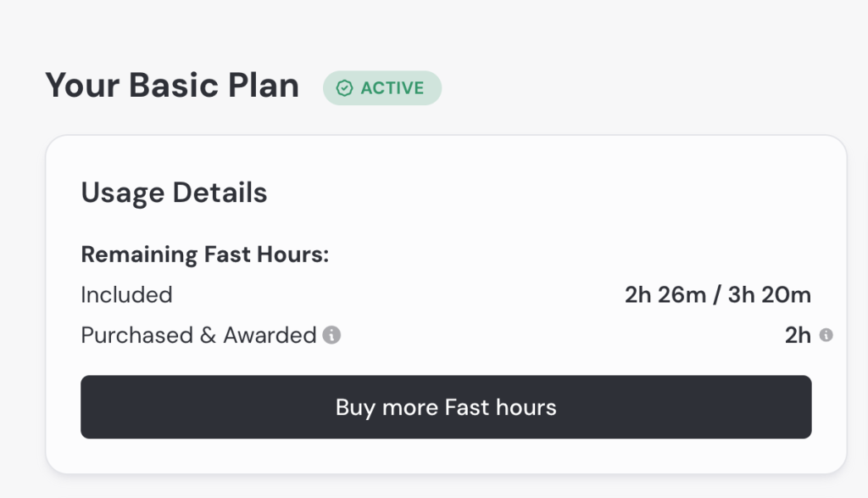
Task: Click the info icon beside Purchased & Awarded
Action: click(x=332, y=336)
